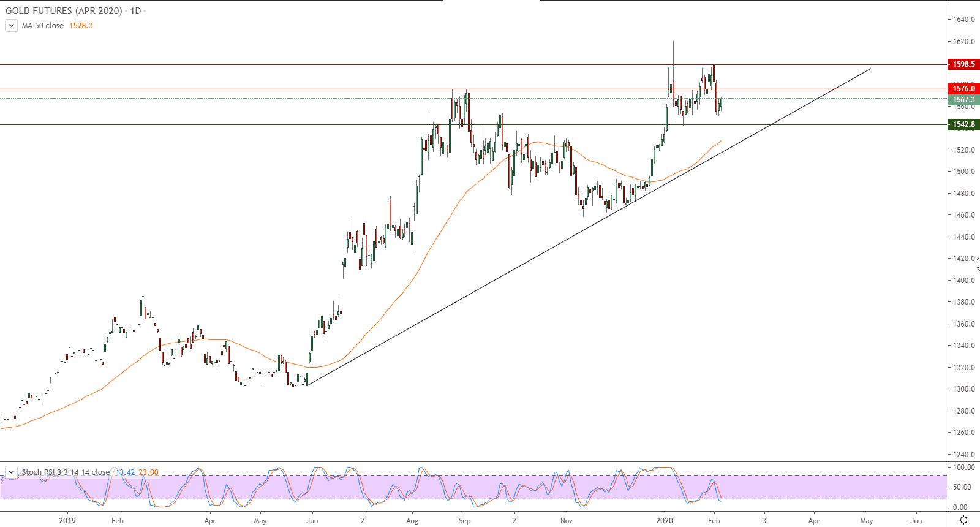Click the Sep label on time axis
980x527 pixels.
click(465, 521)
